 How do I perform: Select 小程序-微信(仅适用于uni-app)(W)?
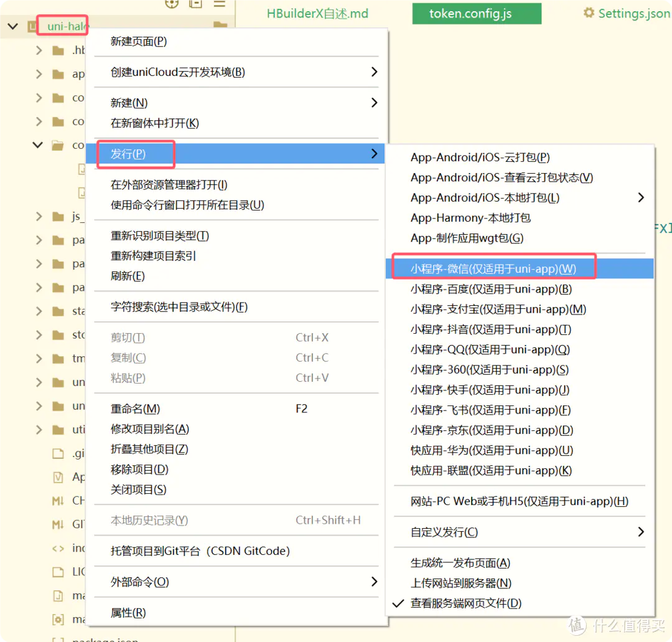point(493,269)
